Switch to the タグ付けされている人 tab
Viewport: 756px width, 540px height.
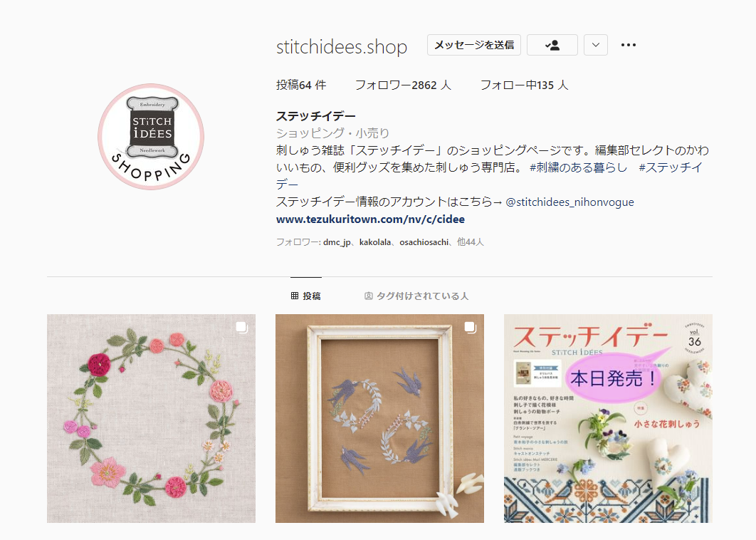[416, 296]
